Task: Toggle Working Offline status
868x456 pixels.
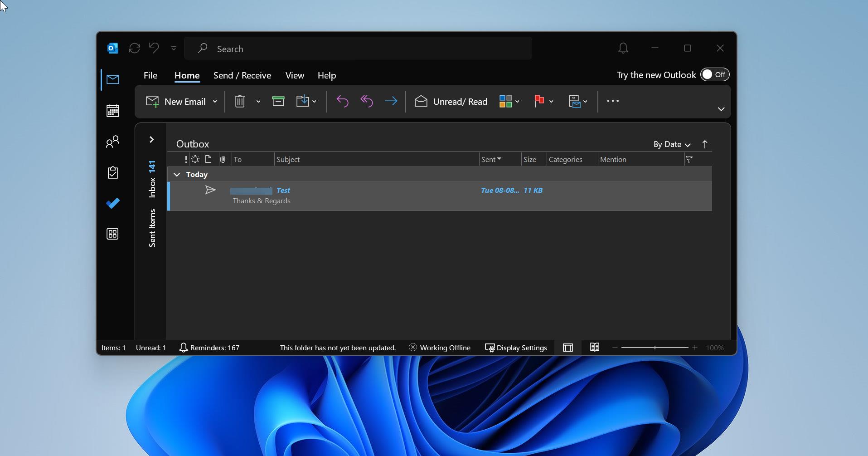Action: [439, 348]
